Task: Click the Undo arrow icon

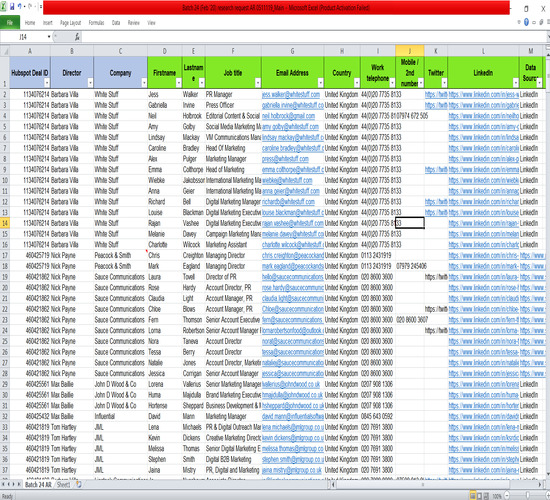Action: (20, 6)
